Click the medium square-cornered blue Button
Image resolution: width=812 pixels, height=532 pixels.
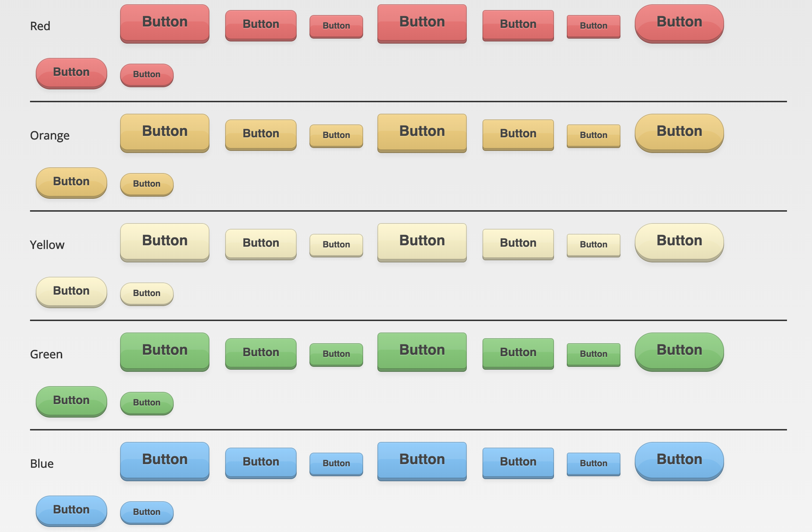[x=518, y=463]
